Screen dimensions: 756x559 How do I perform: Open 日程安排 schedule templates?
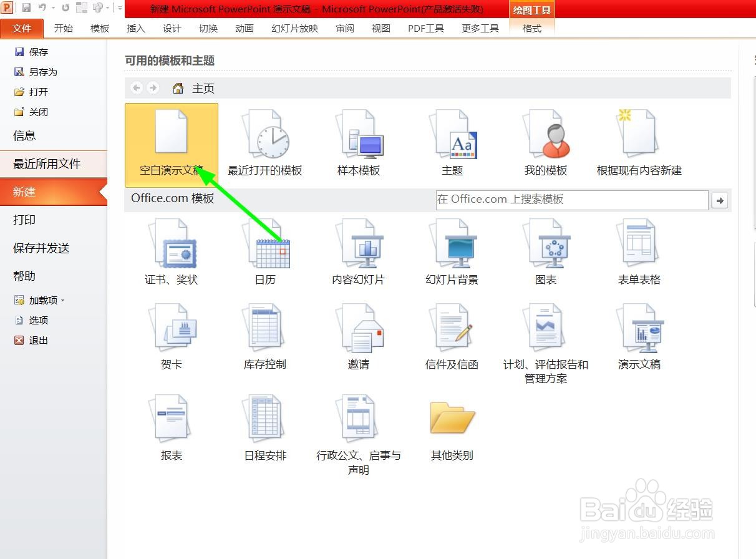[x=265, y=429]
